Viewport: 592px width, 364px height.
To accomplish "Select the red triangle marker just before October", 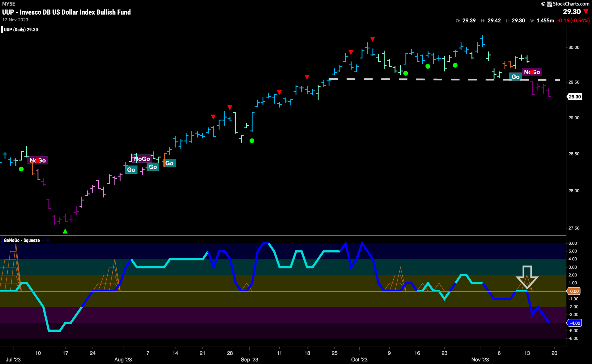I will [x=351, y=52].
